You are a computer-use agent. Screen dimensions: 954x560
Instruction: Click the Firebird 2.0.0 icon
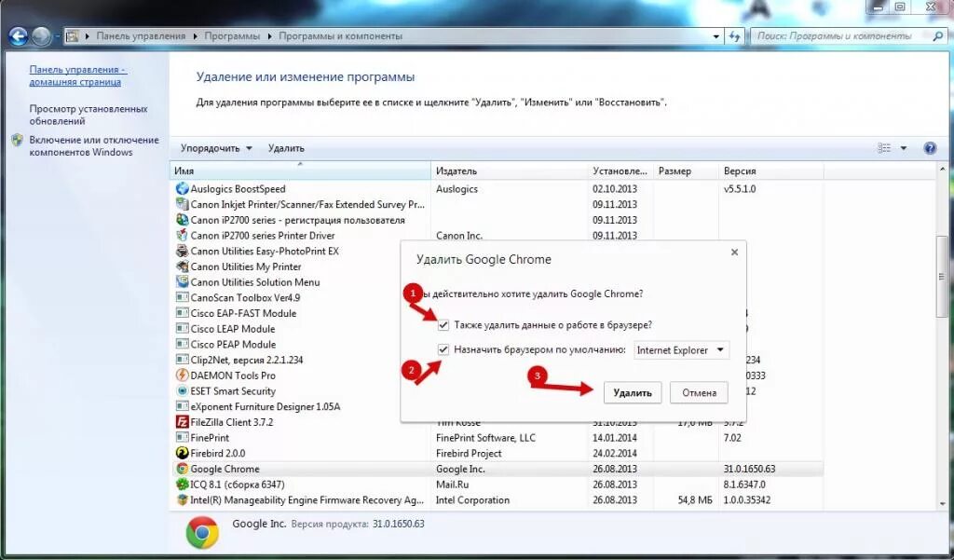point(182,453)
